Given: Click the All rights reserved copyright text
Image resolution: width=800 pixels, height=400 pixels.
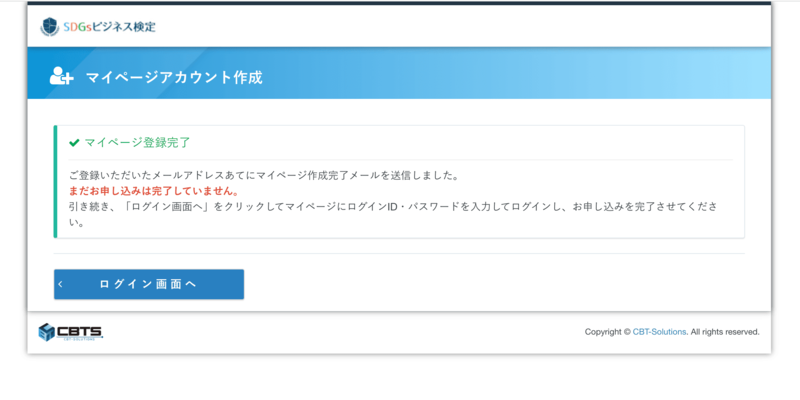Looking at the screenshot, I should 724,332.
